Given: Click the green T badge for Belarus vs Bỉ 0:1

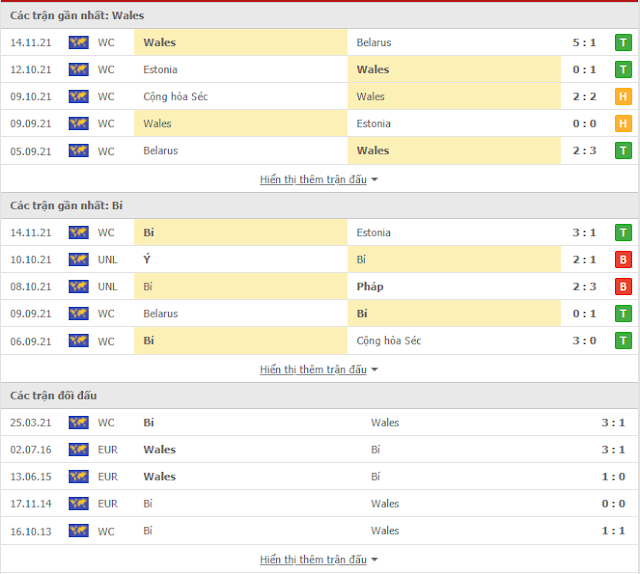Looking at the screenshot, I should (x=624, y=314).
